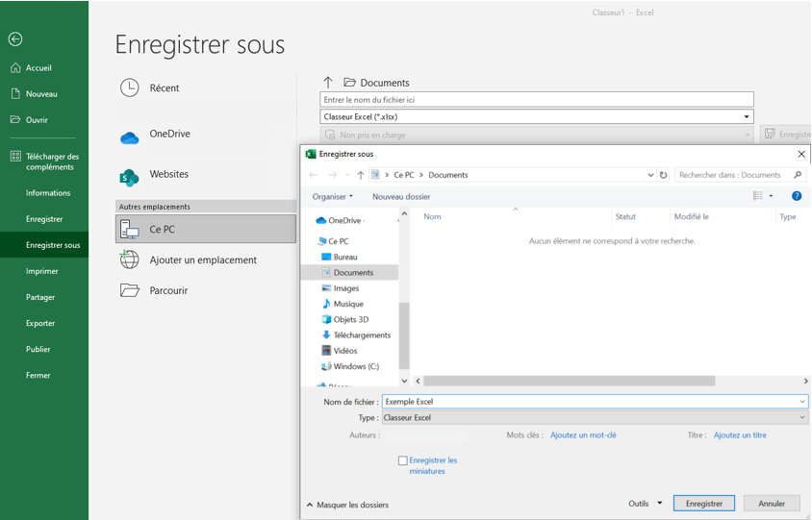Screen dimensions: 812x520
Task: Click the Documents folder icon in backstage
Action: 349,83
